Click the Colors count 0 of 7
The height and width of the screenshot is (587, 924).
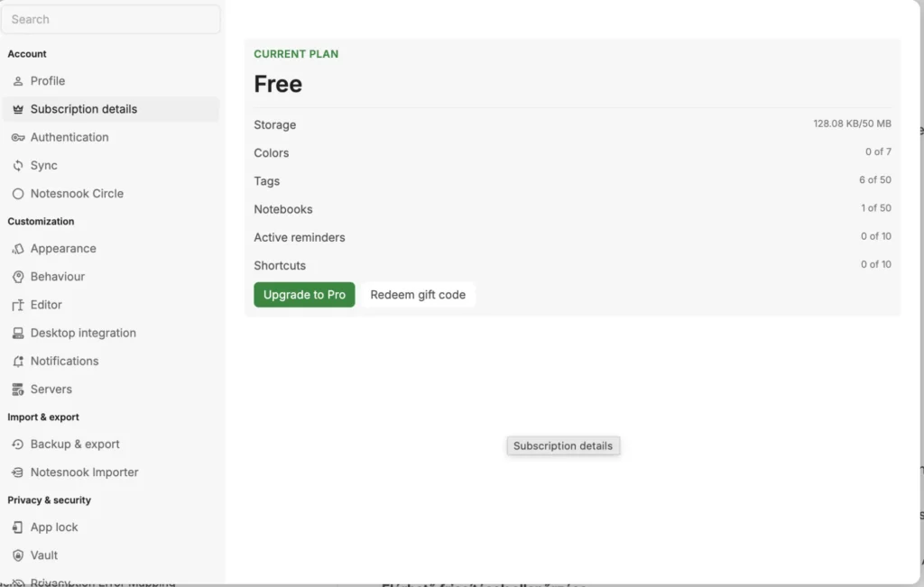pos(878,151)
